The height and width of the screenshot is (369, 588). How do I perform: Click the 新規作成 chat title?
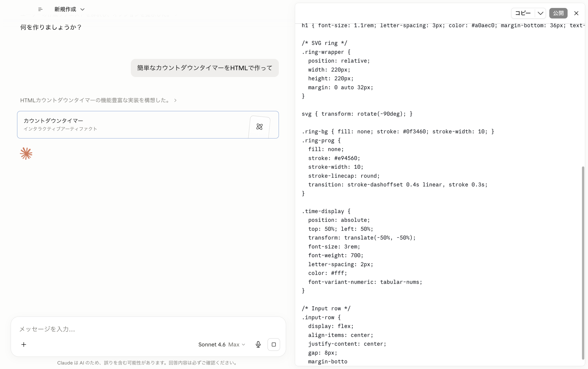point(65,9)
